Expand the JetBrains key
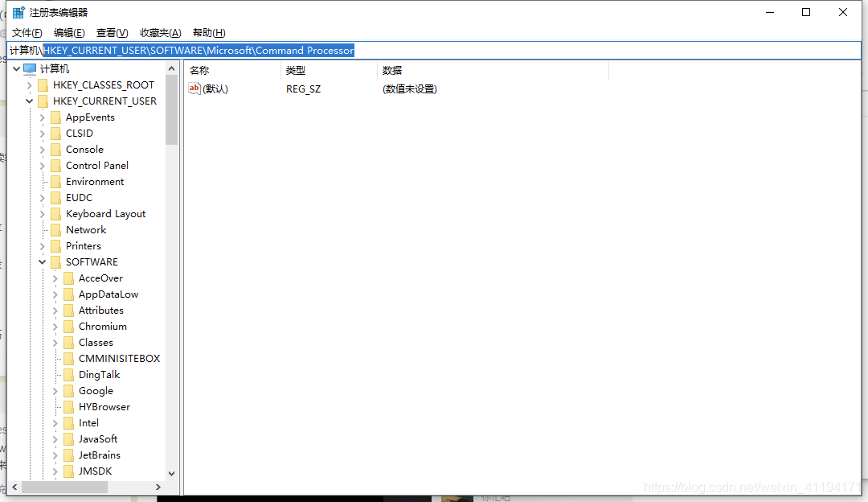 pyautogui.click(x=55, y=455)
